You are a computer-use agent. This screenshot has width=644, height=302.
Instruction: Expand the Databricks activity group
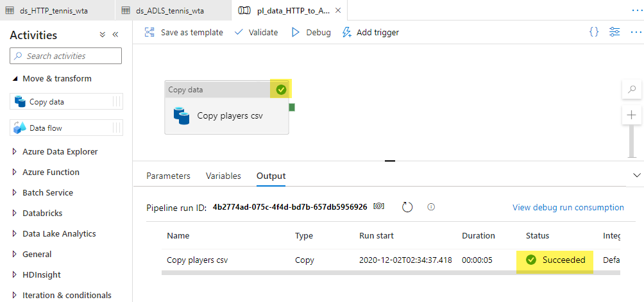(x=15, y=214)
